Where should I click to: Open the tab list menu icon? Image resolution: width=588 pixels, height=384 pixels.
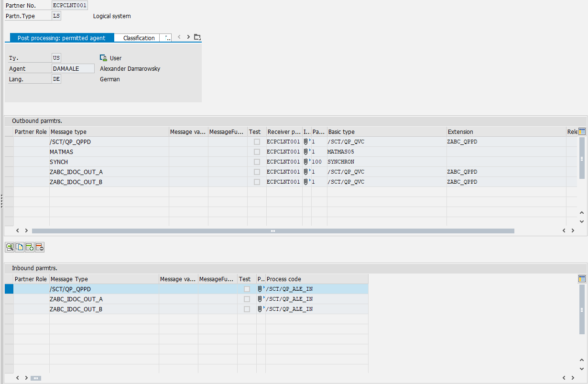[x=197, y=37]
